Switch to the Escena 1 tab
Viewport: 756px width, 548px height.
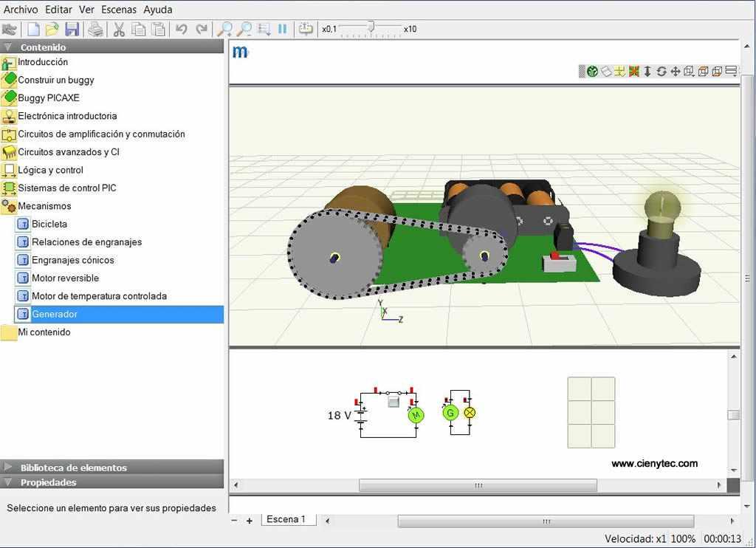[286, 520]
